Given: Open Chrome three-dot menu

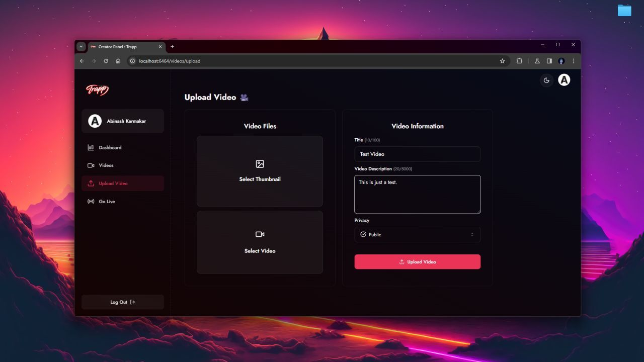Looking at the screenshot, I should point(573,61).
